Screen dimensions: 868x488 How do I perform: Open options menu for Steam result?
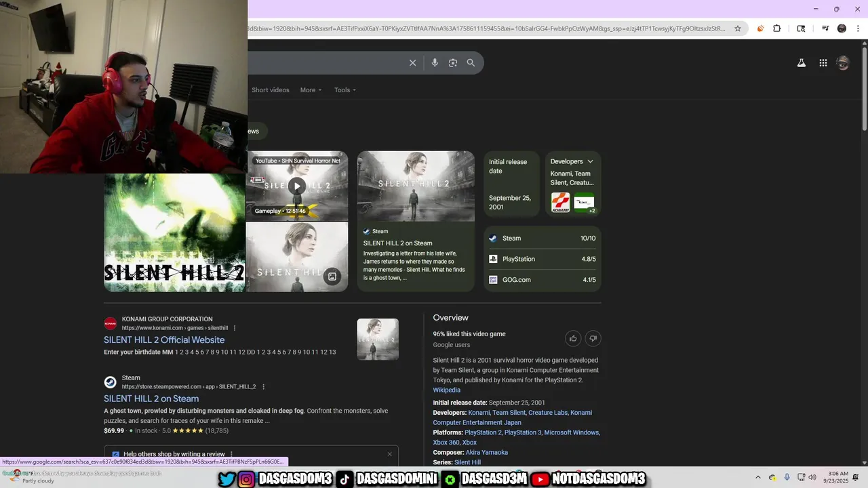point(263,387)
